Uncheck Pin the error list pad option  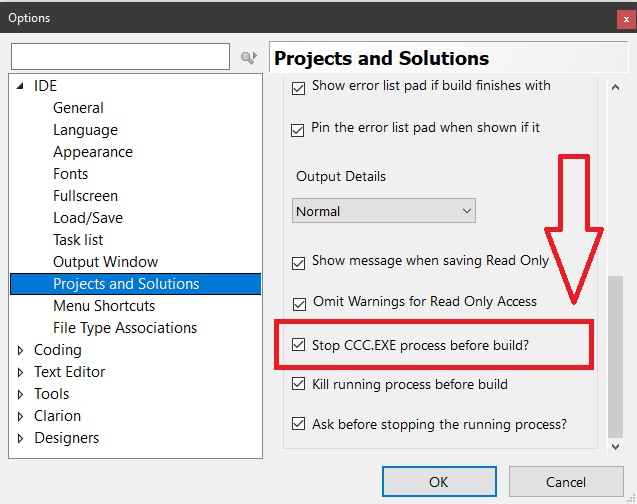point(298,130)
